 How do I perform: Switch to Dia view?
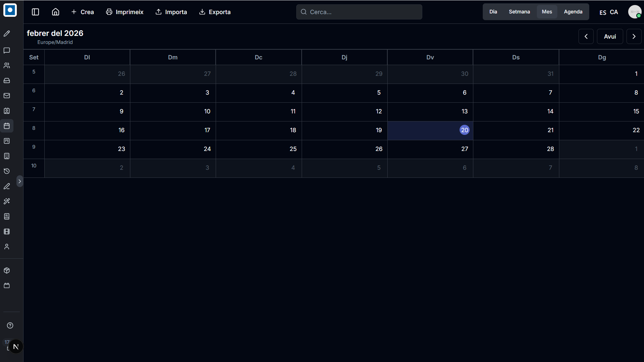pos(493,12)
